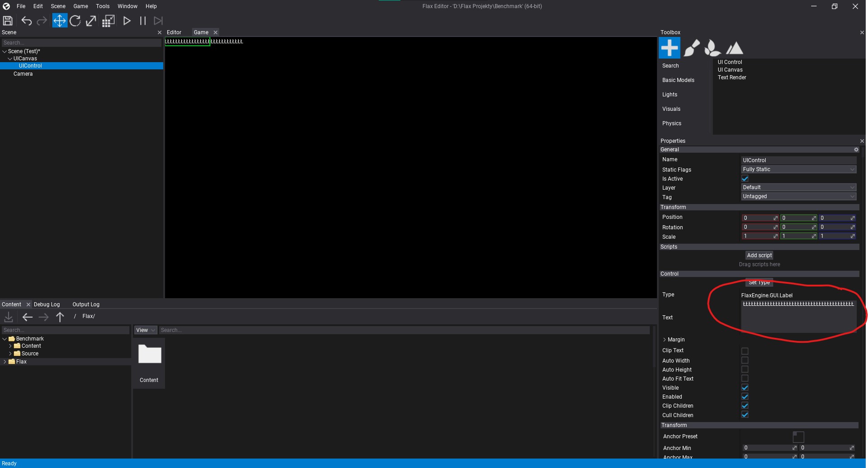Expand the Flax folder in Content browser
This screenshot has width=868, height=468.
(5, 361)
